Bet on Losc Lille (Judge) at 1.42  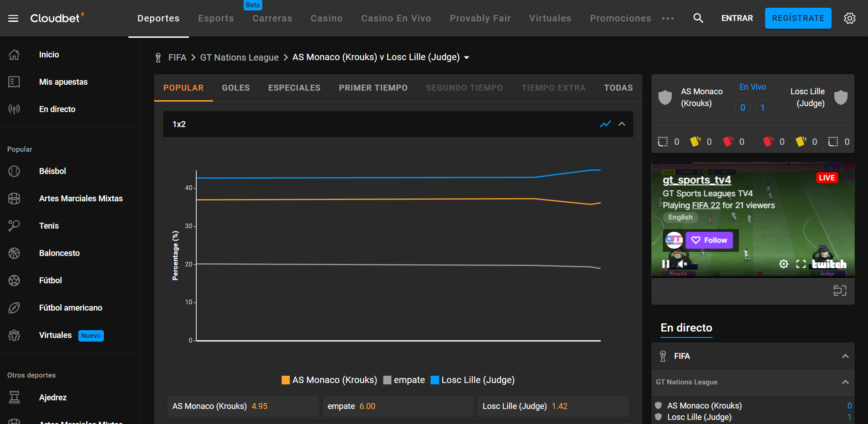[x=553, y=406]
